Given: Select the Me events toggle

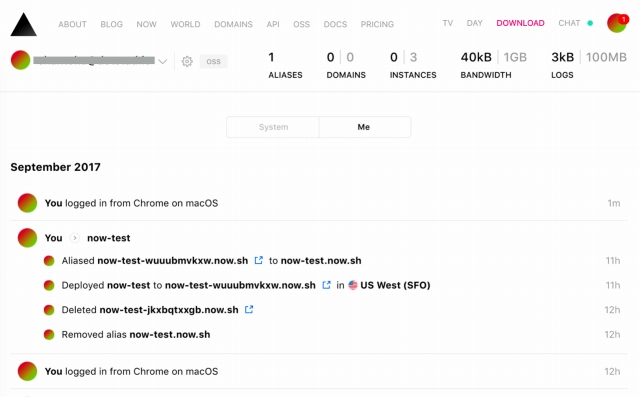Looking at the screenshot, I should pos(364,127).
